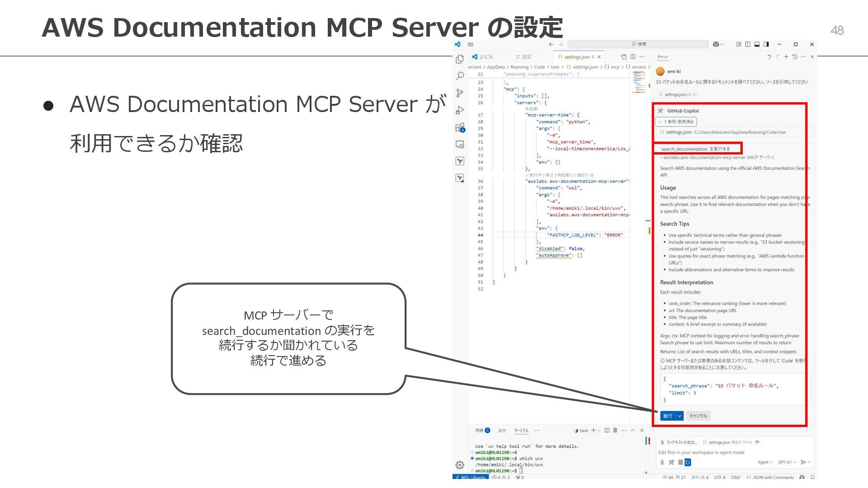Image resolution: width=868 pixels, height=488 pixels.
Task: Click the Open Settings (UI) icon in the editor toolbar
Action: coord(624,57)
